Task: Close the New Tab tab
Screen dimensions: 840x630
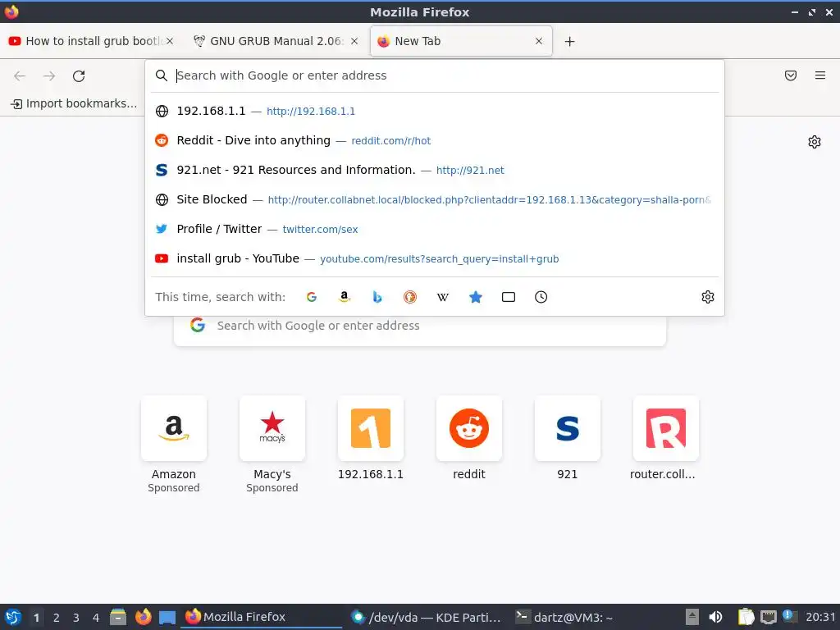Action: click(539, 41)
